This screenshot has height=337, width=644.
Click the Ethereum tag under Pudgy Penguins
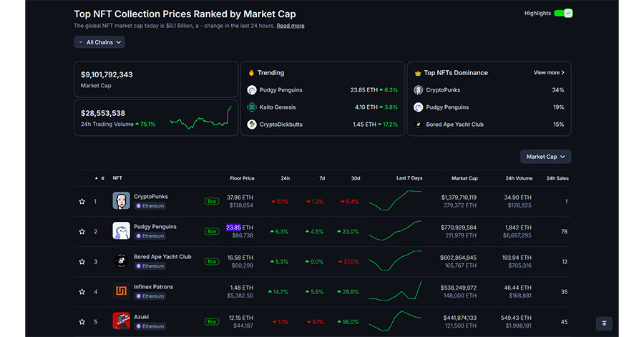pyautogui.click(x=150, y=236)
